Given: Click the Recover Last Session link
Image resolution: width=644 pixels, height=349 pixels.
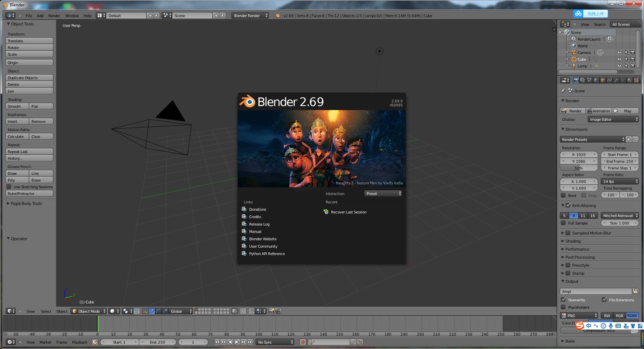Looking at the screenshot, I should click(x=348, y=212).
